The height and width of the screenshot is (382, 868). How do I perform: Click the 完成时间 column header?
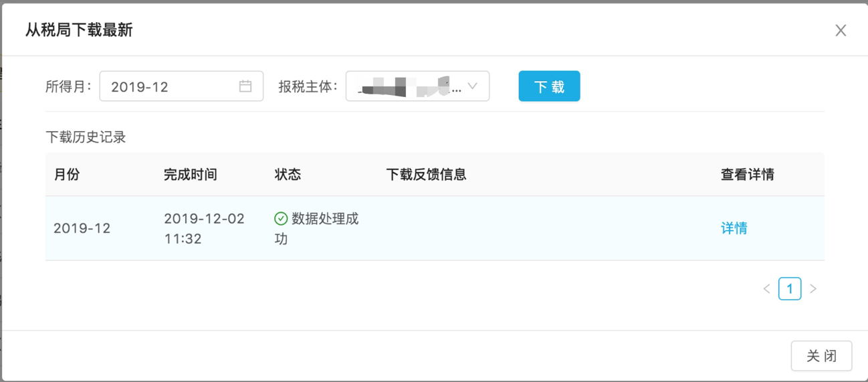coord(191,175)
